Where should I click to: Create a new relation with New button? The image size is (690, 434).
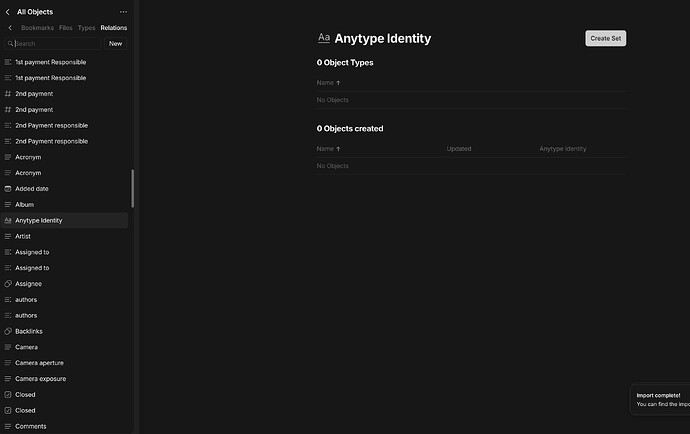pyautogui.click(x=115, y=44)
